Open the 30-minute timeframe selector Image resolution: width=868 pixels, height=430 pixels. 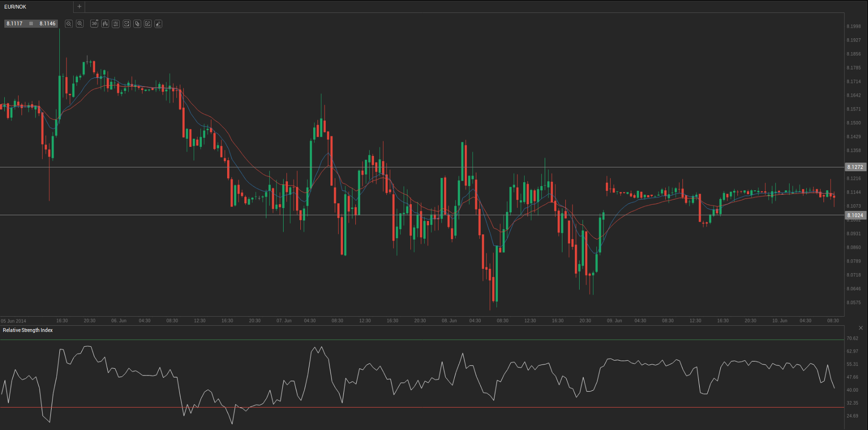(94, 23)
